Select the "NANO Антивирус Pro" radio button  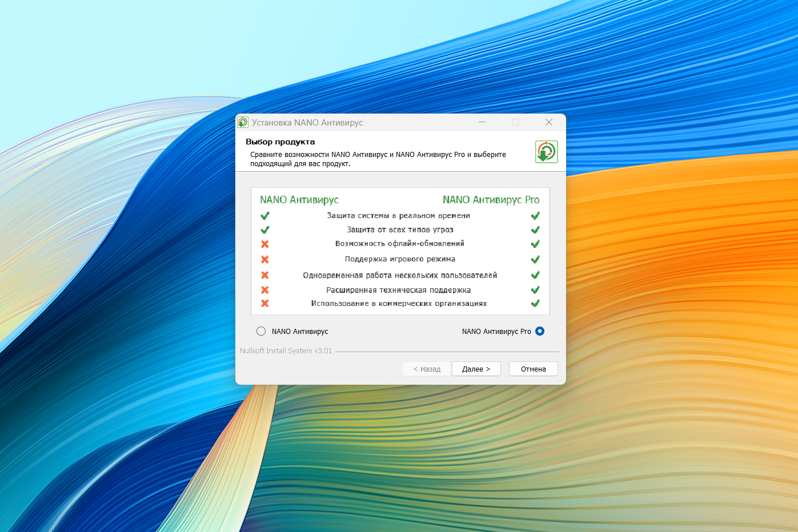coord(540,331)
